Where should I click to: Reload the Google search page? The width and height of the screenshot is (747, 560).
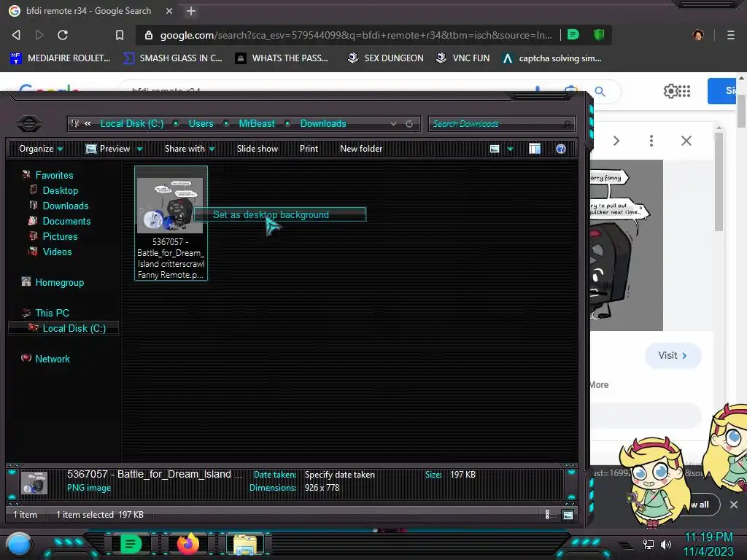pyautogui.click(x=63, y=35)
